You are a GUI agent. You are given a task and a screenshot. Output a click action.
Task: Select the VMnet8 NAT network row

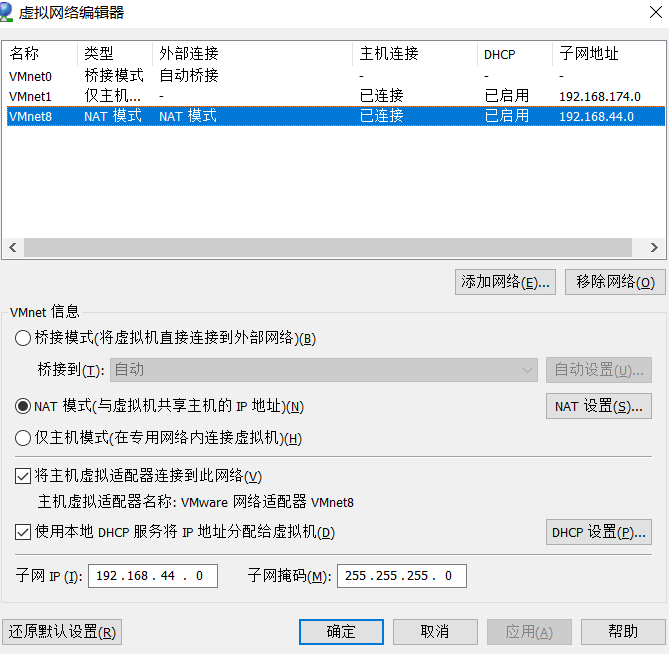pyautogui.click(x=336, y=116)
